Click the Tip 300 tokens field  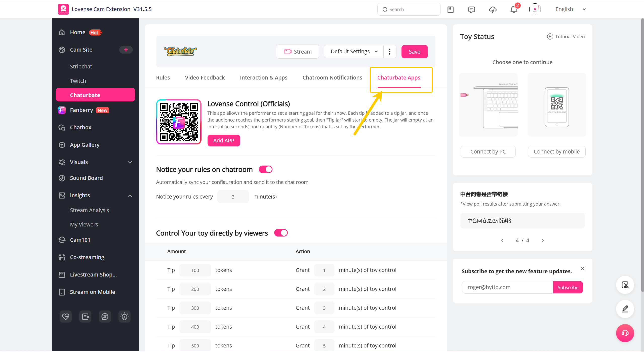(195, 308)
